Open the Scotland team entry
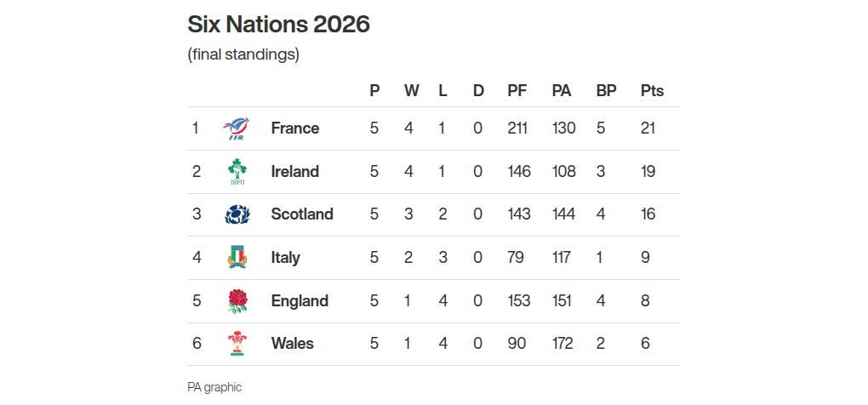The height and width of the screenshot is (405, 868). point(301,214)
